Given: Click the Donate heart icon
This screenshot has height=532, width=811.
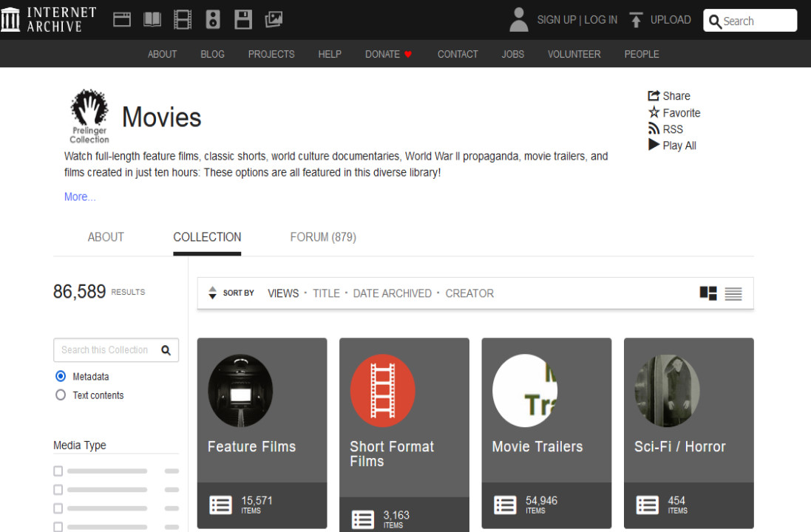Looking at the screenshot, I should 408,54.
